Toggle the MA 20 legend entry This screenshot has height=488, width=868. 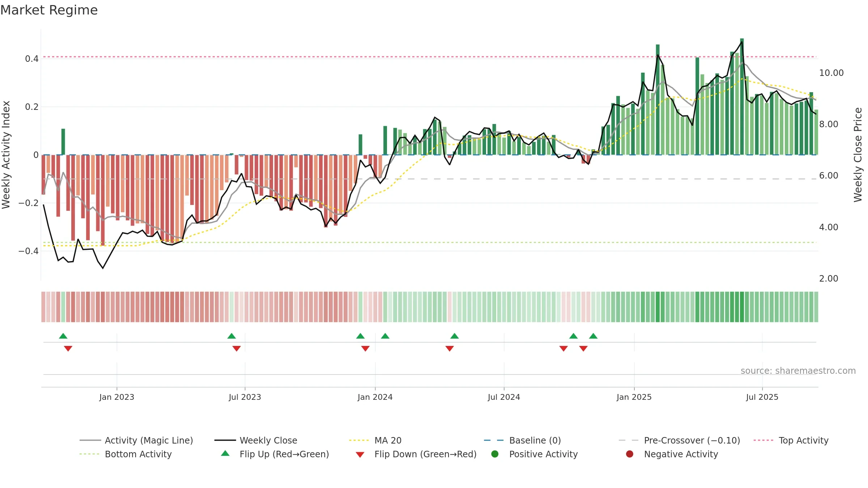click(x=375, y=440)
